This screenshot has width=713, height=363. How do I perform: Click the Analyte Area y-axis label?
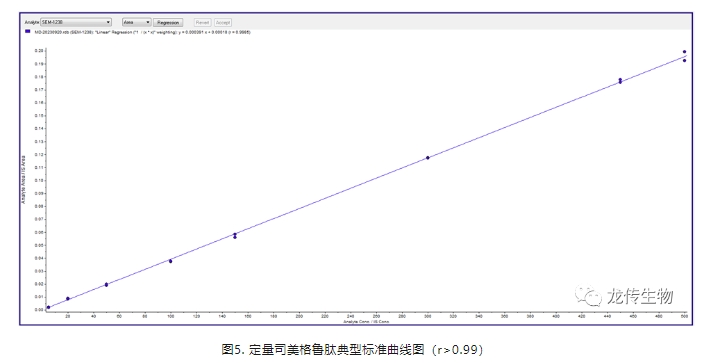(24, 180)
